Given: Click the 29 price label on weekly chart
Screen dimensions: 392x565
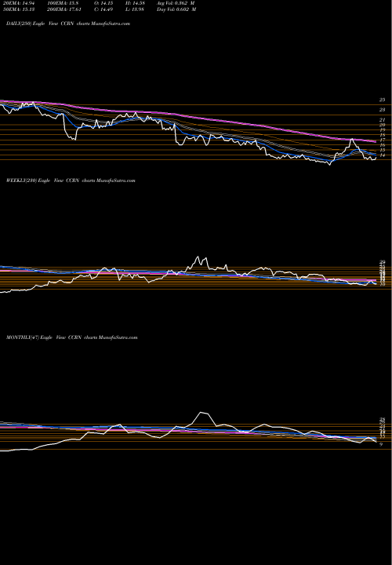Looking at the screenshot, I should click(x=383, y=262).
